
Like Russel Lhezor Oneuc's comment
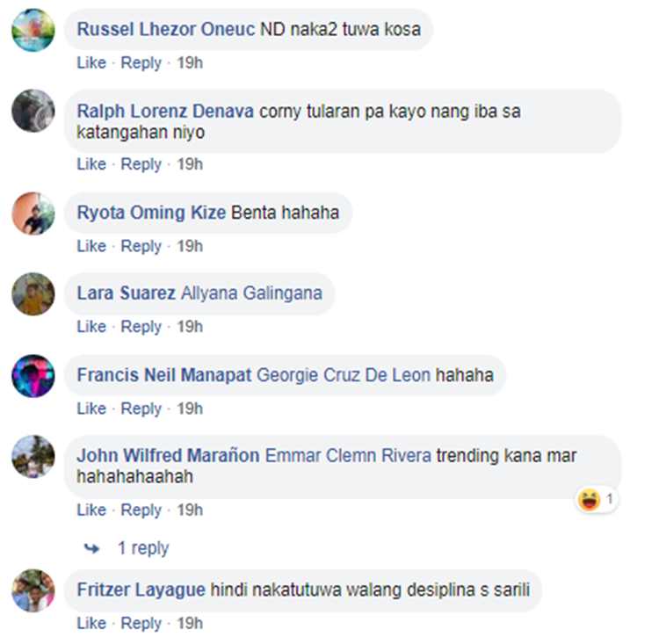coord(91,62)
